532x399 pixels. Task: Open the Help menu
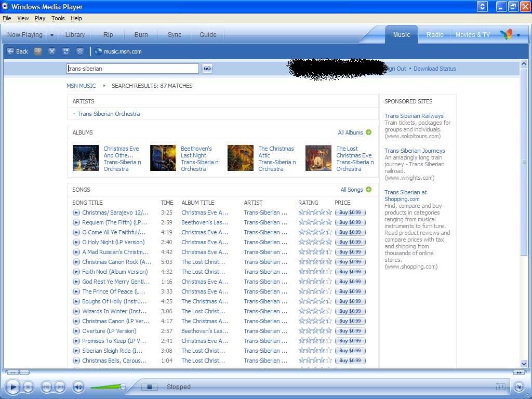[76, 18]
